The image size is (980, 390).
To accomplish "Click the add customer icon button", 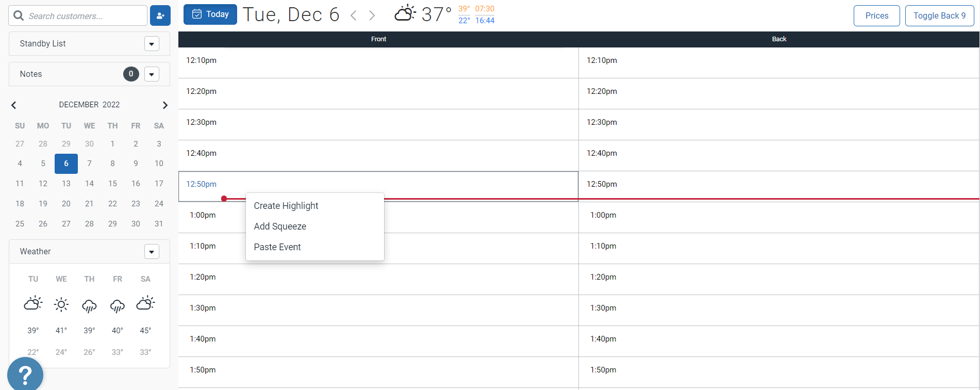I will click(x=160, y=15).
